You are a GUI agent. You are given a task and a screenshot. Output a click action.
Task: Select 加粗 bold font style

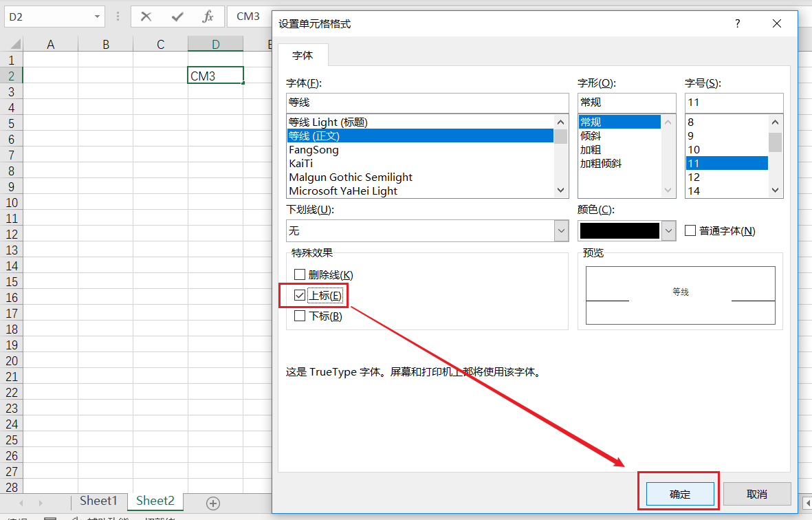click(x=619, y=150)
